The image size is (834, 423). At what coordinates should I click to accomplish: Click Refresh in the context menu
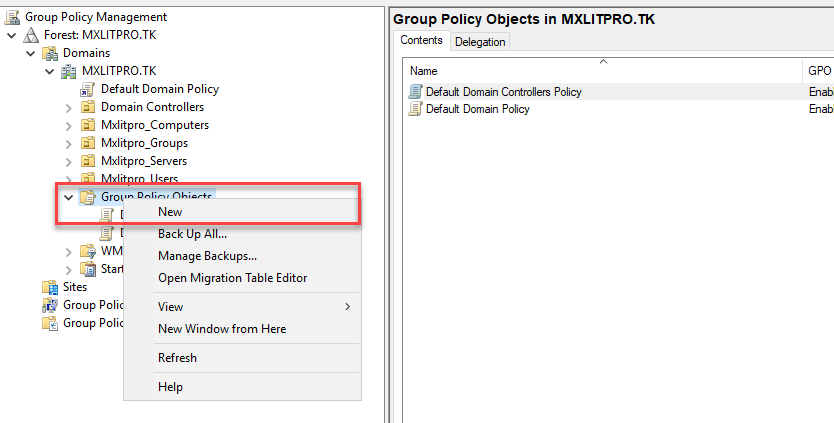click(x=177, y=358)
